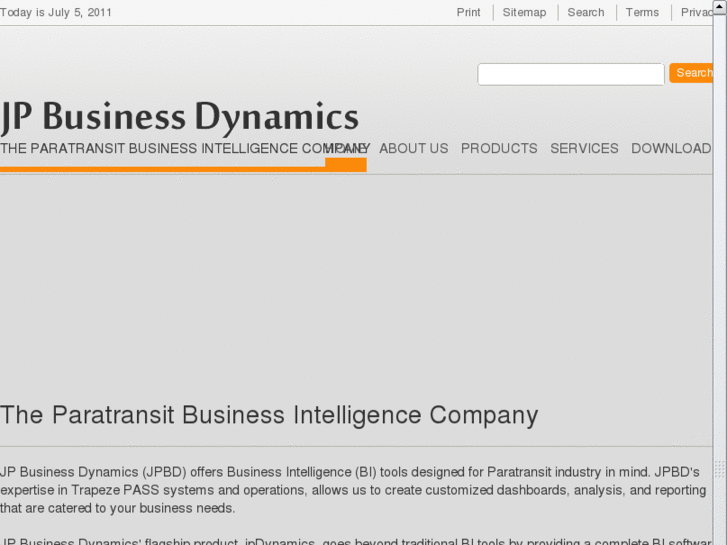727x545 pixels.
Task: Click the JP Business Dynamics logo
Action: [x=179, y=117]
